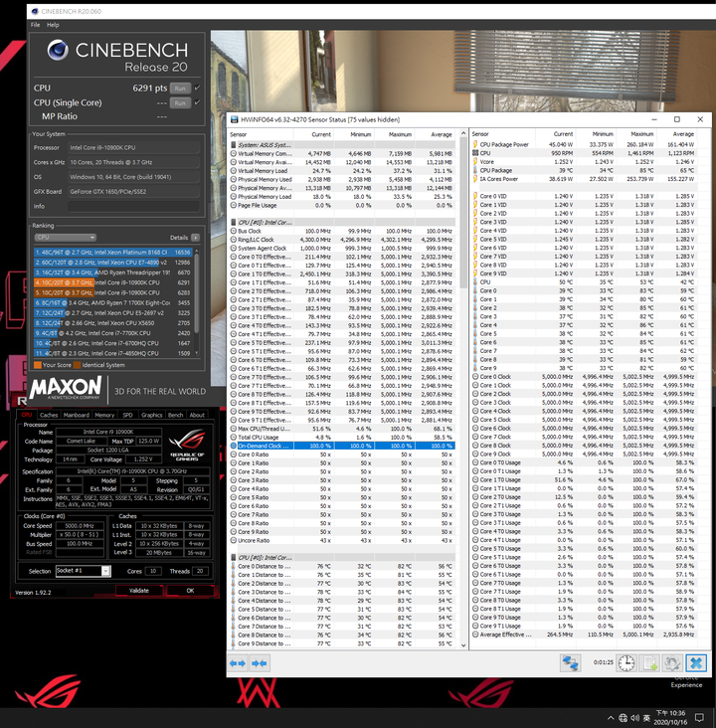Open HWiNFO sensor settings gear
The width and height of the screenshot is (716, 728).
pyautogui.click(x=672, y=663)
